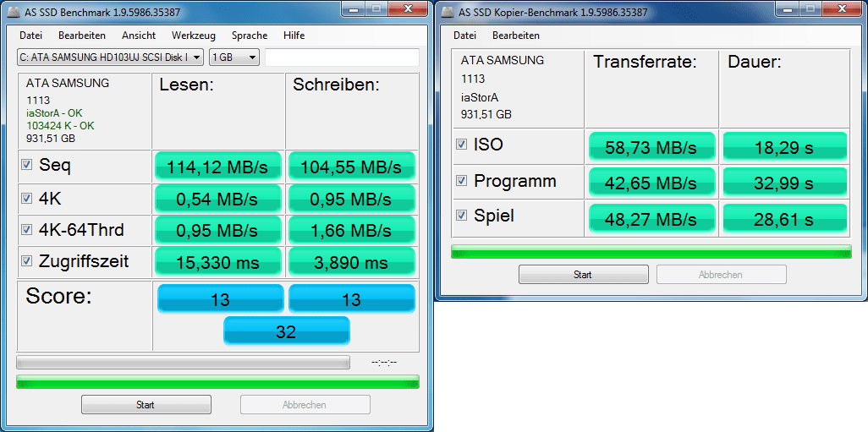
Task: Click the green progress bar in Kopier-Benchmark
Action: tap(651, 251)
